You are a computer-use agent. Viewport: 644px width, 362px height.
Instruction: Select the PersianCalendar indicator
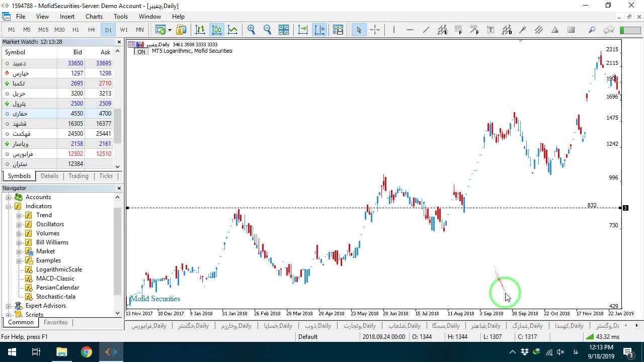pyautogui.click(x=57, y=288)
